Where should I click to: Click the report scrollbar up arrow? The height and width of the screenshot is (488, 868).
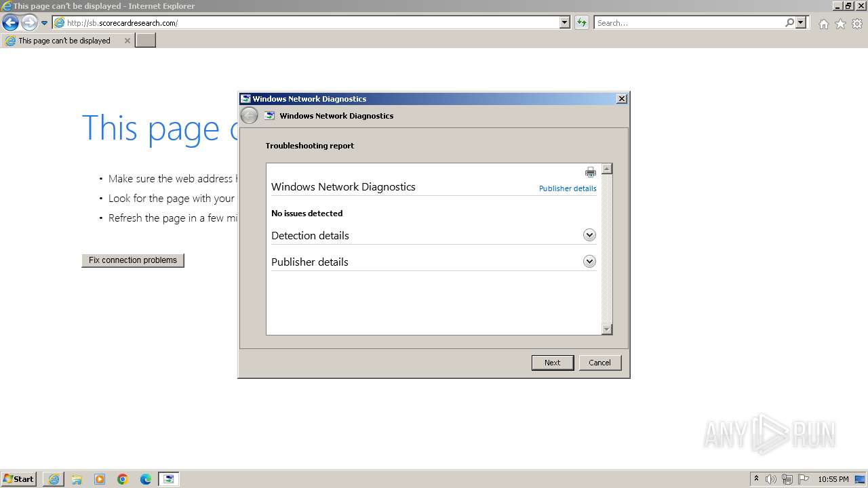click(607, 169)
